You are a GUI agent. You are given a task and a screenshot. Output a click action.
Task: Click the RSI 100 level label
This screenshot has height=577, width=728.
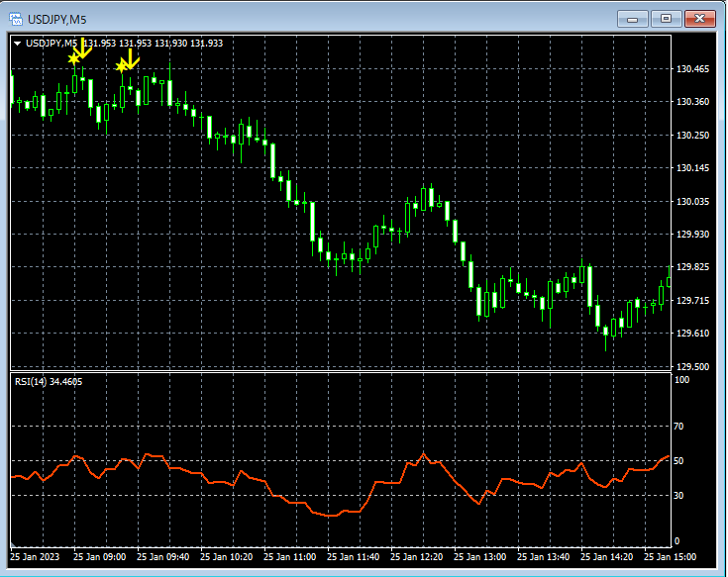tap(681, 380)
